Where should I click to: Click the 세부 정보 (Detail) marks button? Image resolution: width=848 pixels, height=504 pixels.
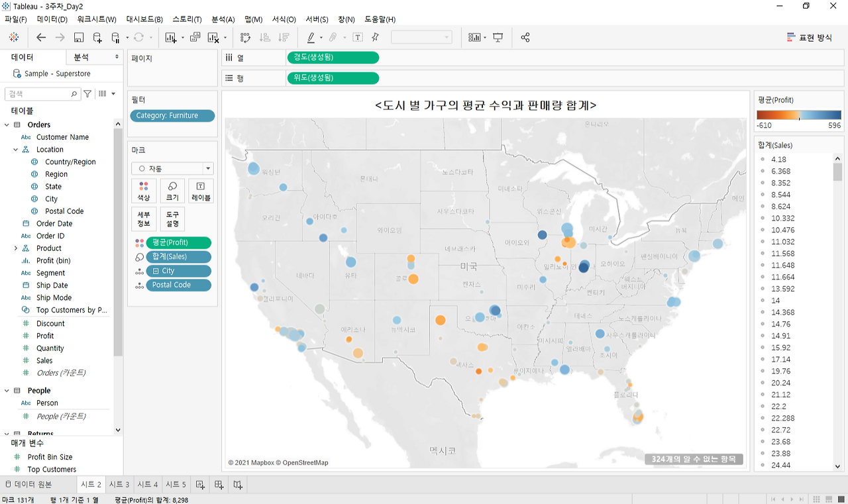(x=144, y=219)
